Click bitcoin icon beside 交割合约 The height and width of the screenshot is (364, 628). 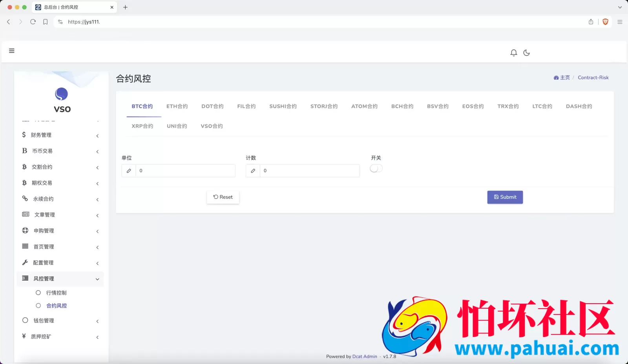[24, 167]
